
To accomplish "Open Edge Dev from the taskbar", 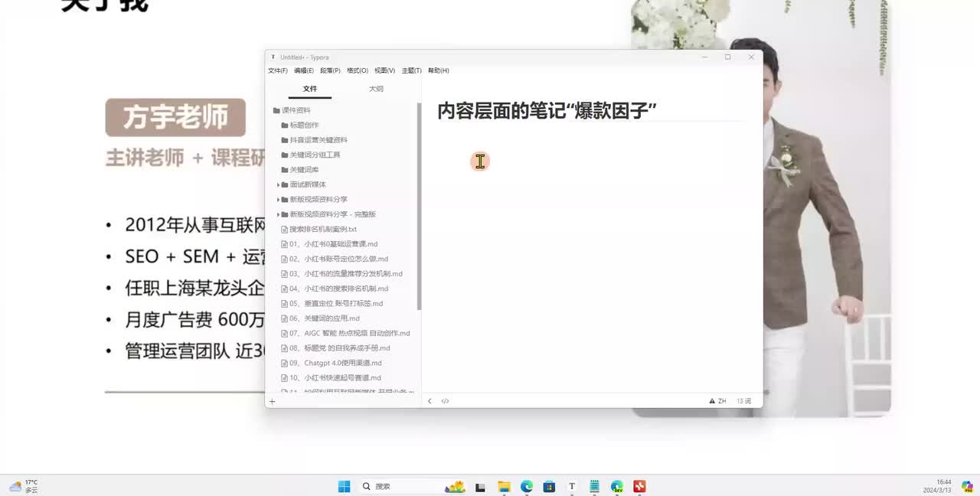I will 617,486.
